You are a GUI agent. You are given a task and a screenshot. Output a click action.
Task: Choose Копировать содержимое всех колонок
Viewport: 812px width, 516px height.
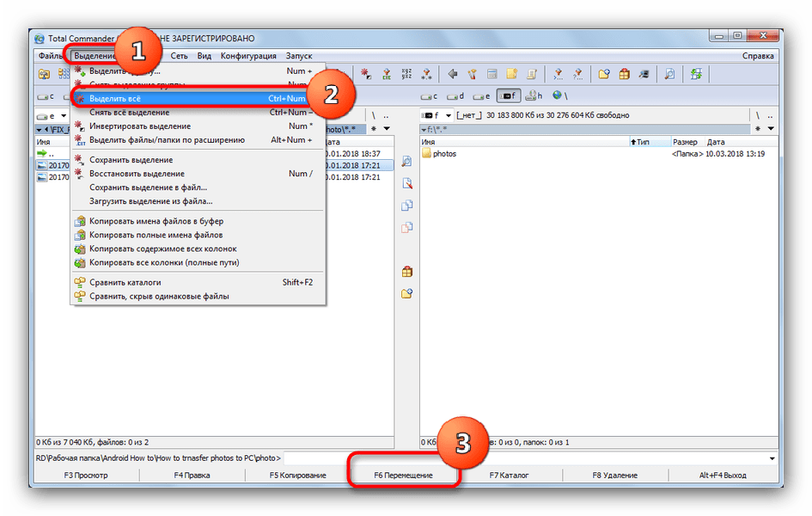(198, 249)
